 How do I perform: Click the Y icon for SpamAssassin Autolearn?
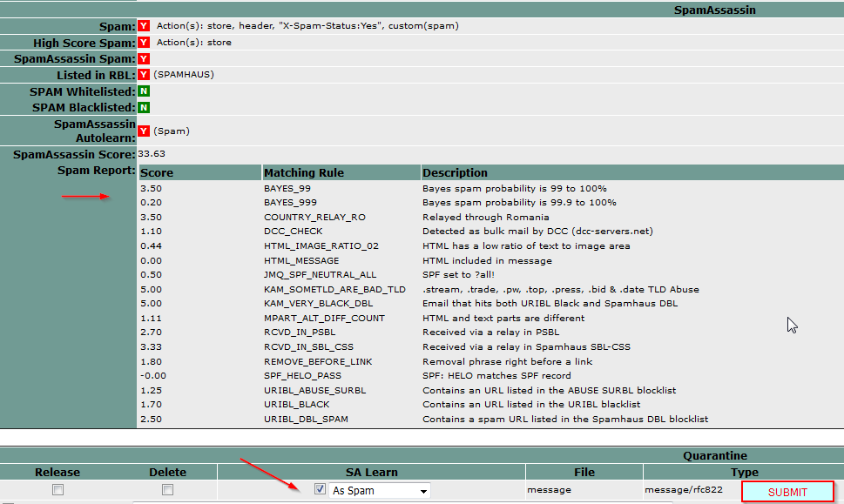pos(144,131)
